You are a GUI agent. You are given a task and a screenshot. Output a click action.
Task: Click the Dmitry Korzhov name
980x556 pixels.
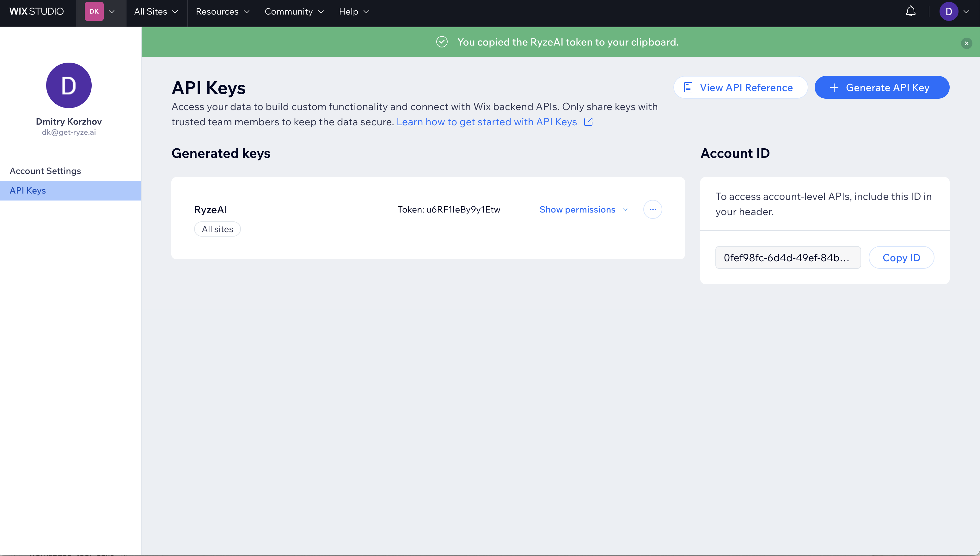click(x=69, y=121)
